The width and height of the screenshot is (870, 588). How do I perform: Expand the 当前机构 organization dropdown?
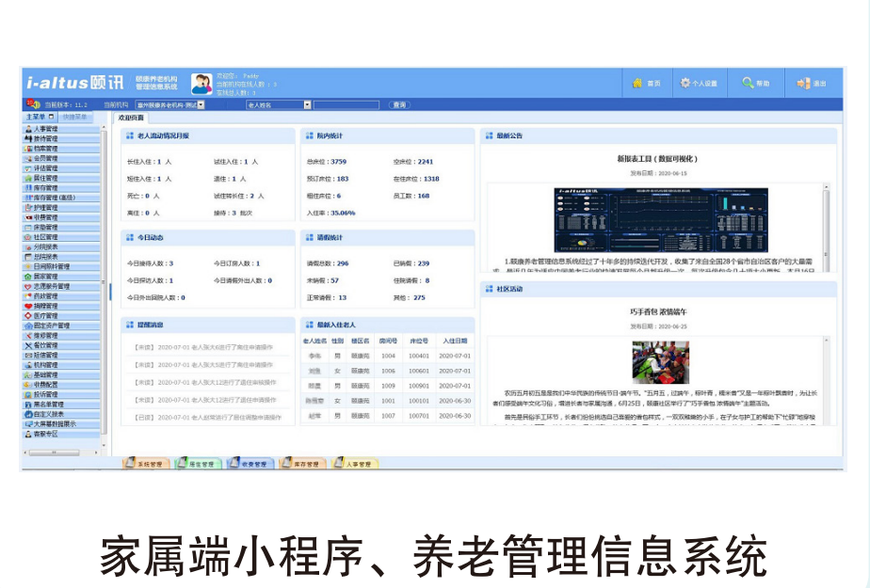[x=200, y=105]
